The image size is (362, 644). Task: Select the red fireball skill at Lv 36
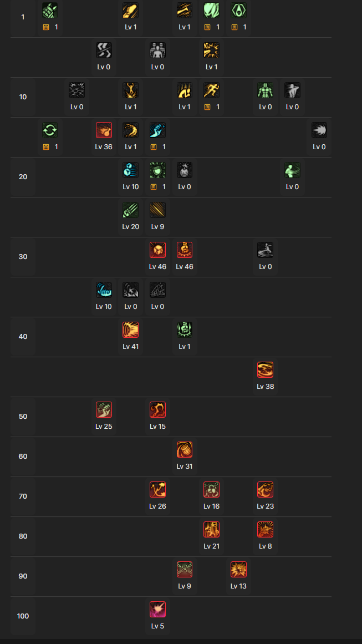pyautogui.click(x=104, y=130)
